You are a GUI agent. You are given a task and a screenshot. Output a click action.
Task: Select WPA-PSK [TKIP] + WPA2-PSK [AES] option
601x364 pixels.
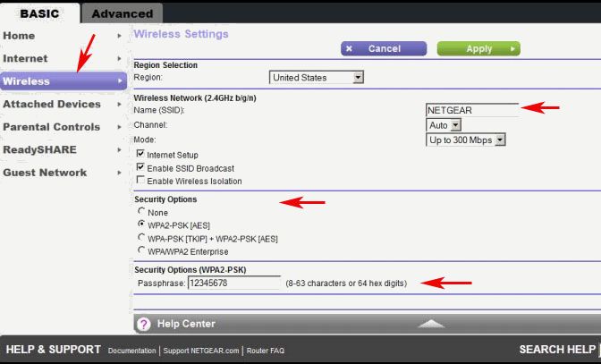pyautogui.click(x=141, y=237)
